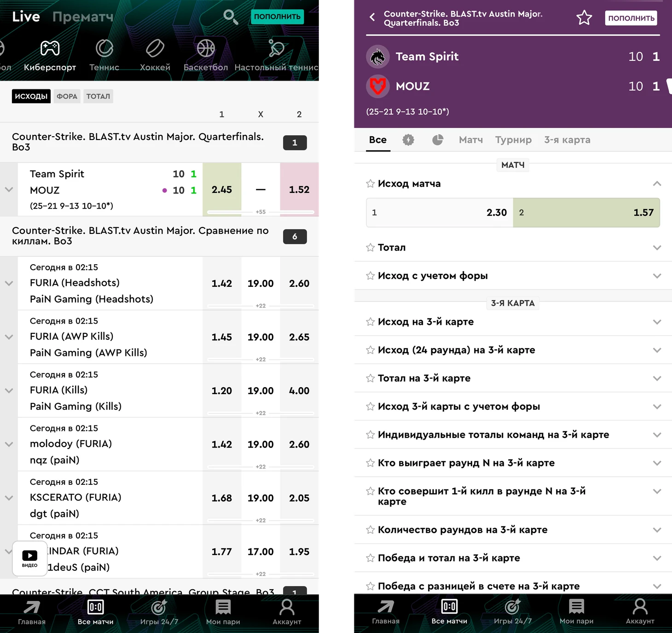The height and width of the screenshot is (633, 672).
Task: Tap the back arrow in match header
Action: coord(372,17)
